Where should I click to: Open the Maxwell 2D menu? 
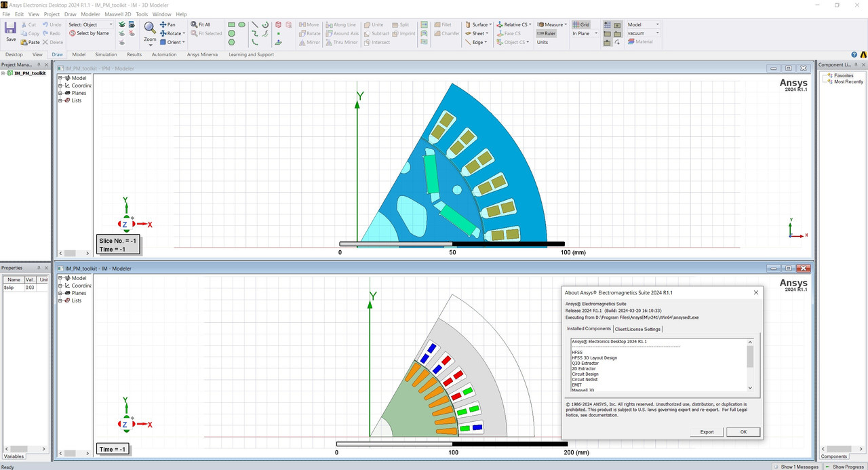pos(118,14)
